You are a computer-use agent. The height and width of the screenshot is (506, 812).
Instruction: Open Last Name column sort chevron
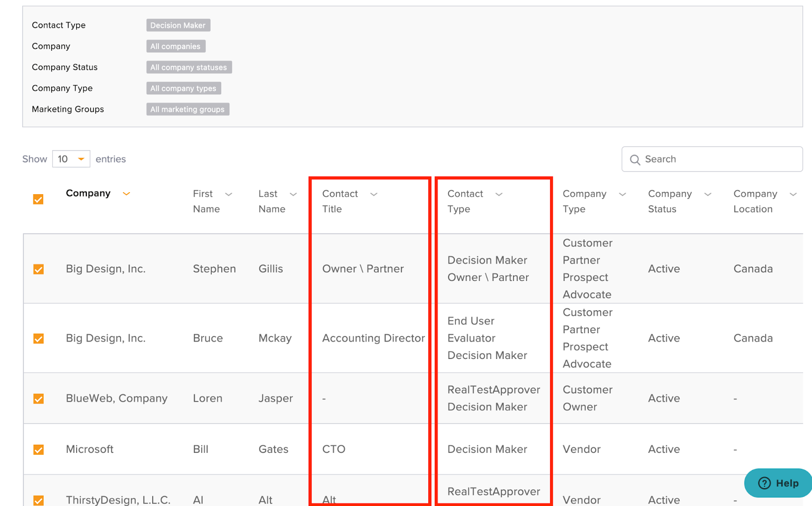click(x=293, y=194)
